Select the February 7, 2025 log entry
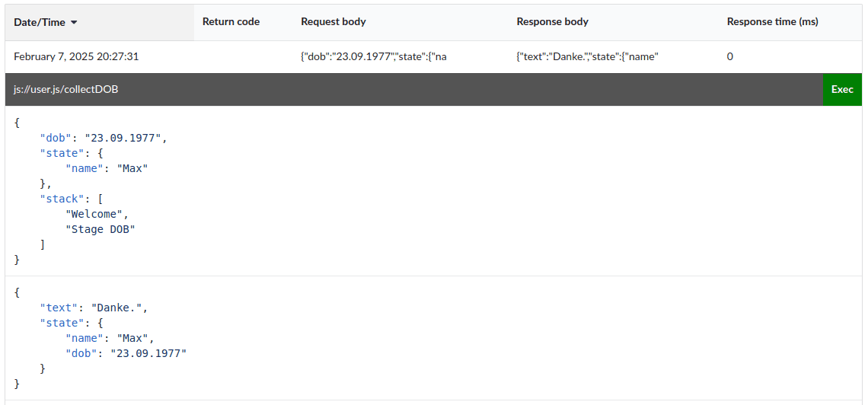 click(76, 56)
